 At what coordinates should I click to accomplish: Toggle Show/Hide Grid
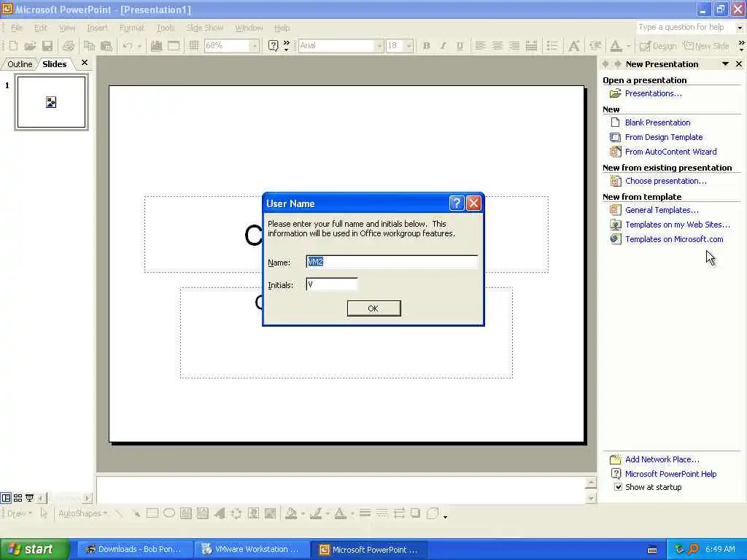193,46
